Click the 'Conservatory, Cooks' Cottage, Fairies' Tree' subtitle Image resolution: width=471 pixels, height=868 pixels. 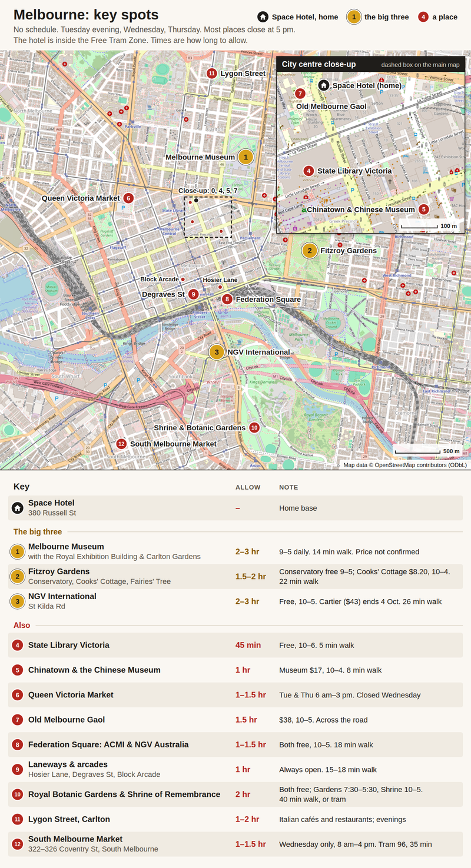point(99,581)
